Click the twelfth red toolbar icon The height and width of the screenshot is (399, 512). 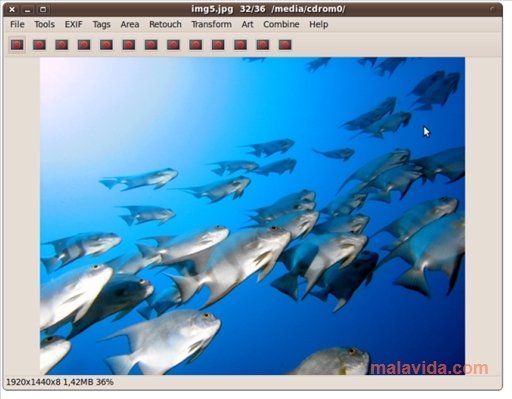[x=263, y=45]
